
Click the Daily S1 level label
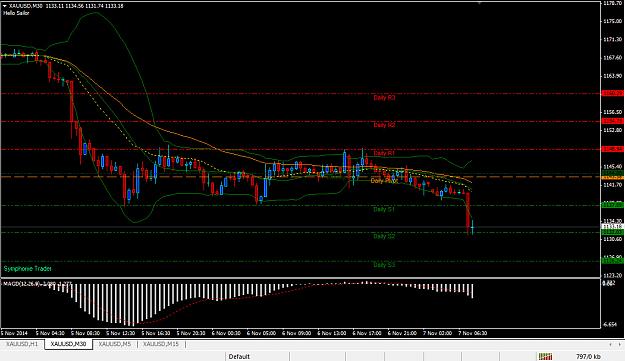(384, 209)
